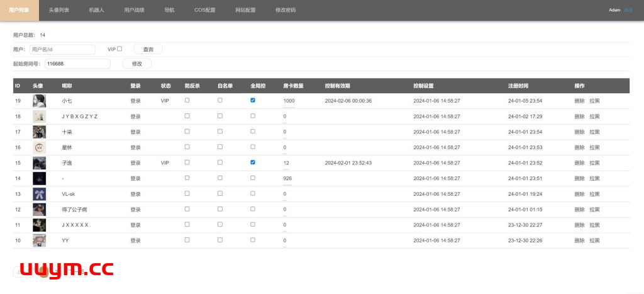Enable 白名单 for user 十柒

219,131
